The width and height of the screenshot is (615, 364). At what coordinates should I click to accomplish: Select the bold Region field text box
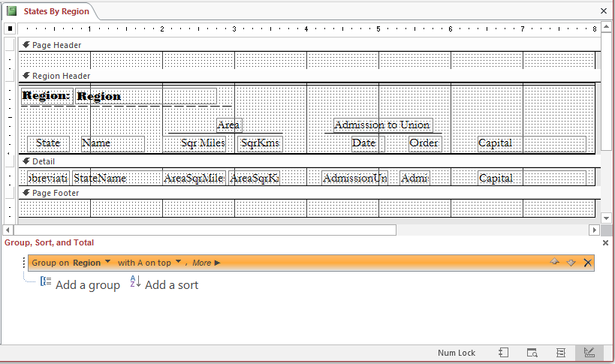[146, 96]
